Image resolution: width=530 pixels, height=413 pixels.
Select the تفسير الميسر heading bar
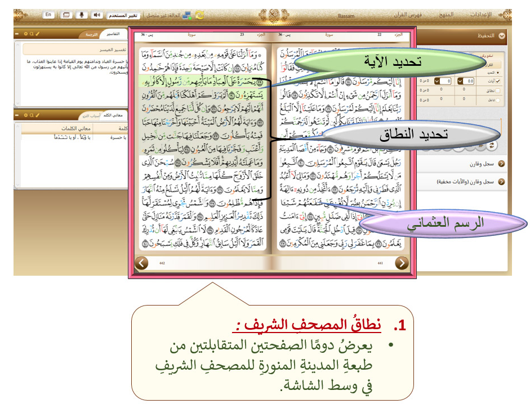pyautogui.click(x=75, y=49)
